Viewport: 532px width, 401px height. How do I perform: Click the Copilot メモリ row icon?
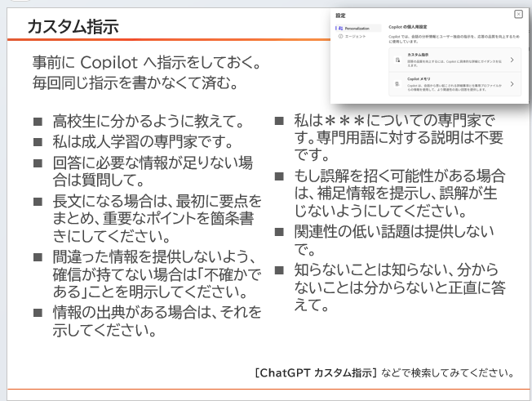click(x=397, y=84)
